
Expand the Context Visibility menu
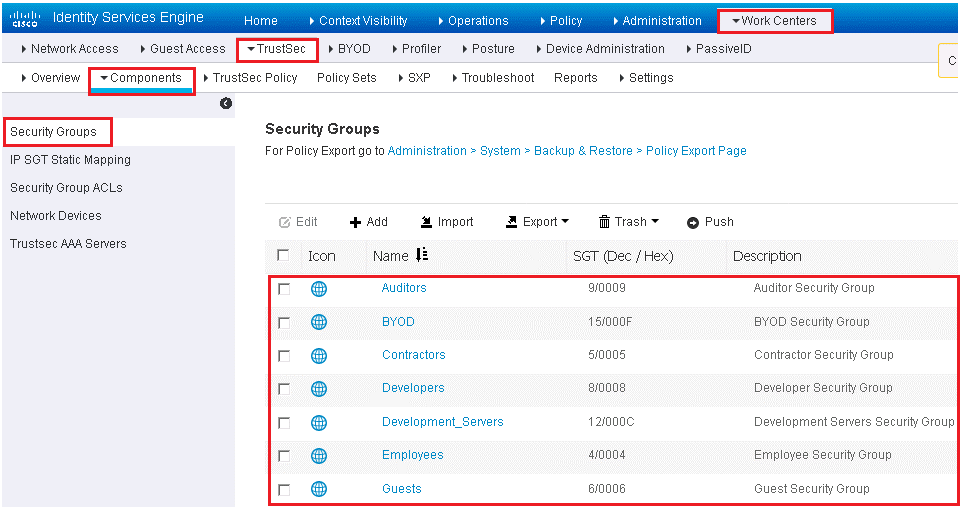(x=358, y=21)
